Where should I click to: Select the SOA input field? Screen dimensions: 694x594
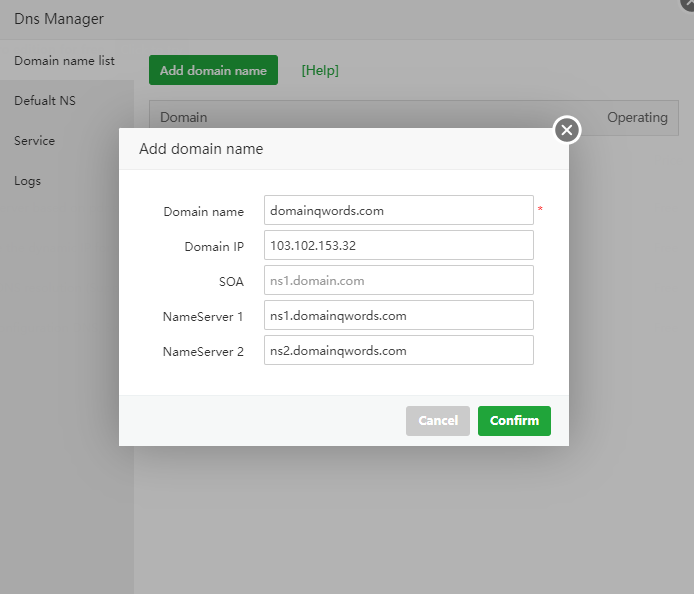coord(398,281)
